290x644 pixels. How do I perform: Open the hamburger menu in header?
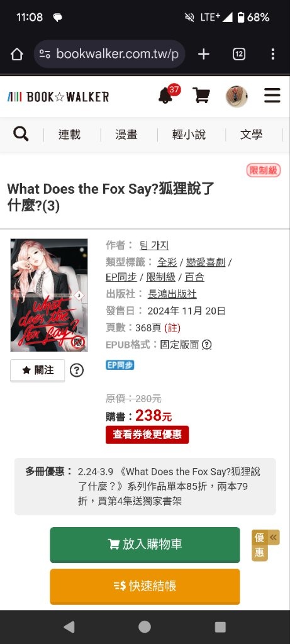pyautogui.click(x=272, y=96)
